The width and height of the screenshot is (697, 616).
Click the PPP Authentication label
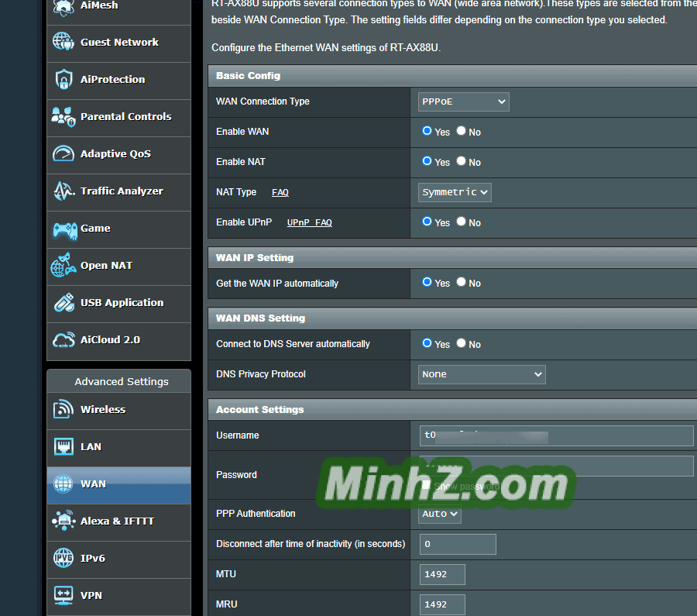coord(256,514)
